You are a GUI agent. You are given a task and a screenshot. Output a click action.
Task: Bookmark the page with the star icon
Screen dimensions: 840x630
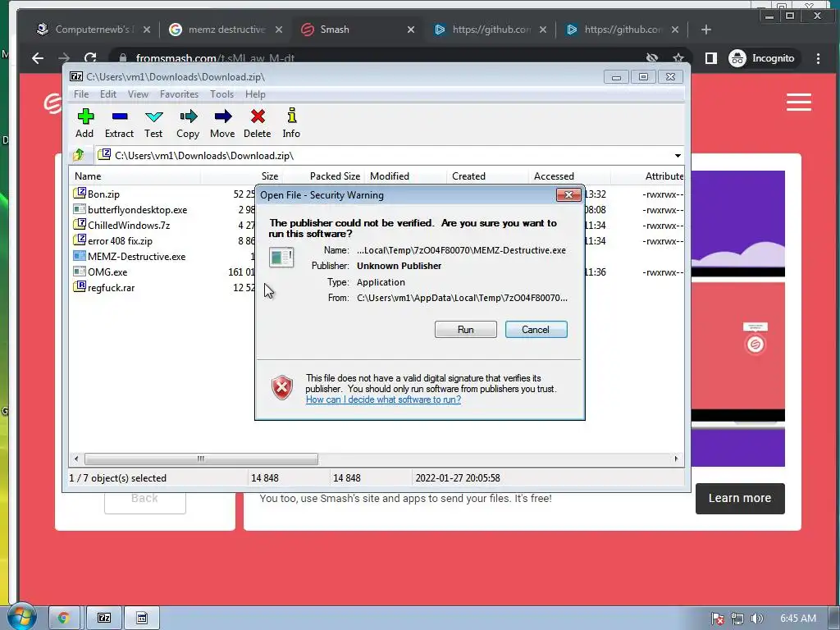(x=678, y=58)
